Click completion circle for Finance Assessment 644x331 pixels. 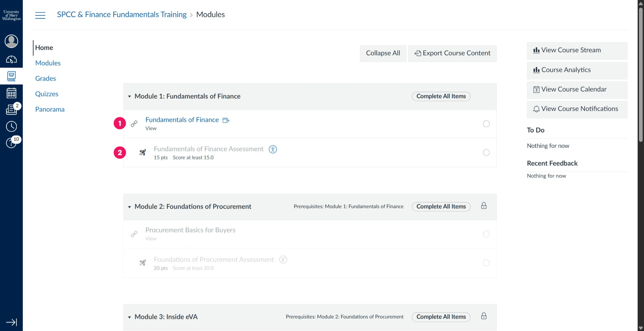(x=486, y=152)
